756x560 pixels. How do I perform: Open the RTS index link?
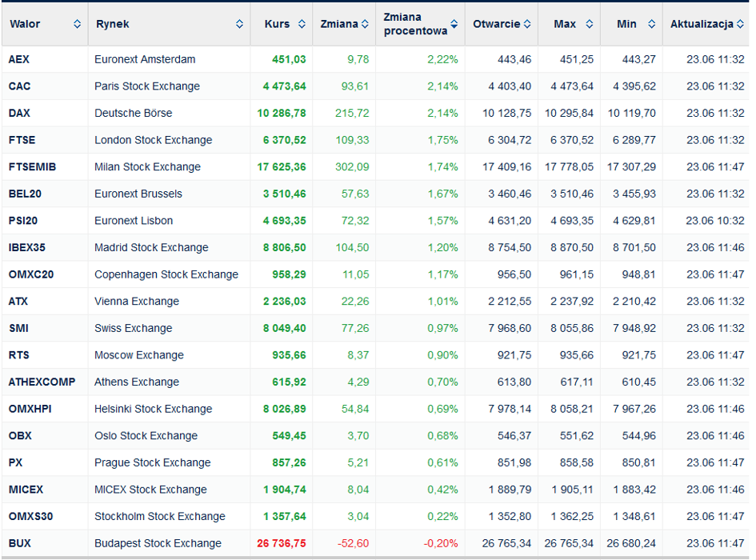(19, 355)
